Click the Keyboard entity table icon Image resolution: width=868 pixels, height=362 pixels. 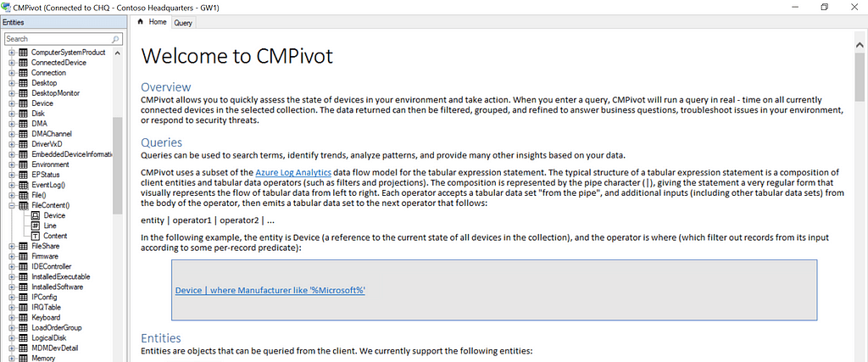[23, 317]
